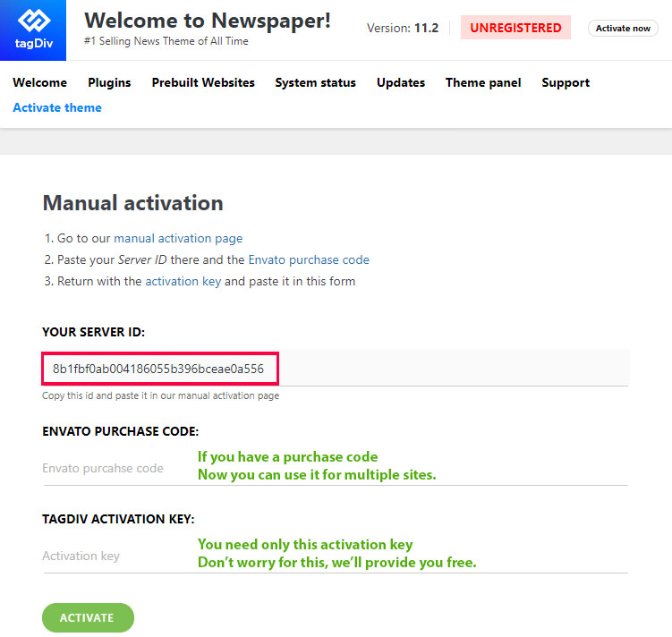Click the UNREGISTERED status badge
Viewport: 672px width, 637px height.
click(x=515, y=28)
